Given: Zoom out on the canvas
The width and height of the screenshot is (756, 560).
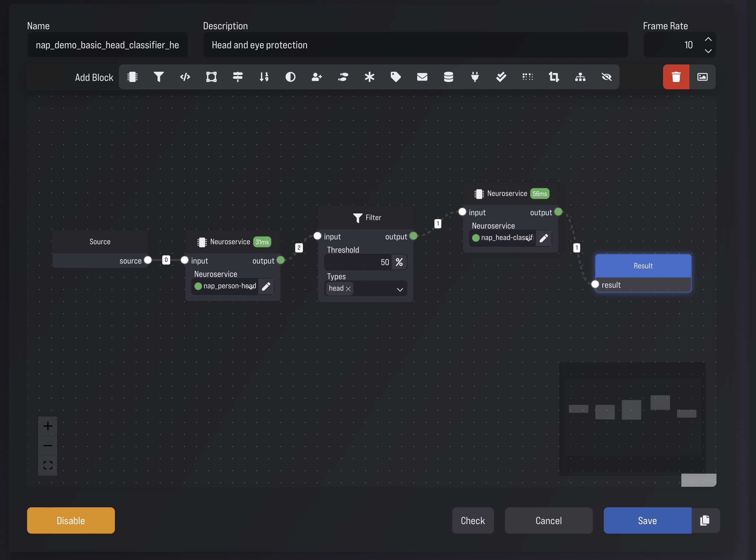Looking at the screenshot, I should click(x=48, y=446).
